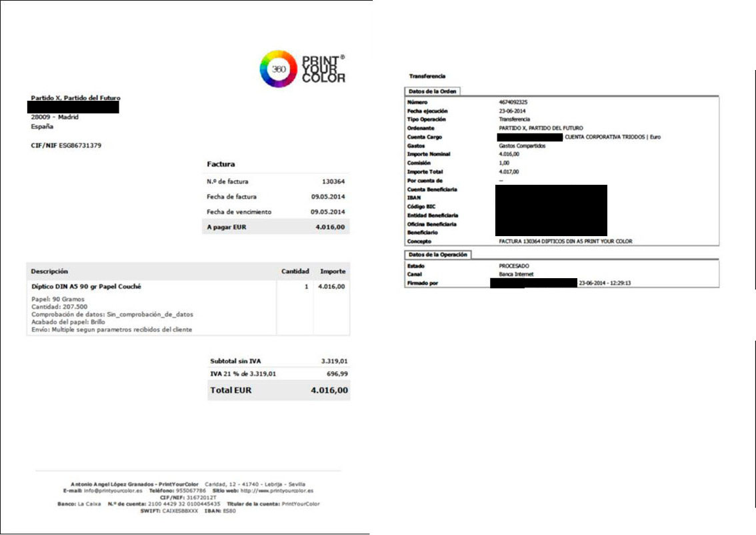
Task: Click the date beside 'Fecha de vencimiento'
Action: click(328, 211)
